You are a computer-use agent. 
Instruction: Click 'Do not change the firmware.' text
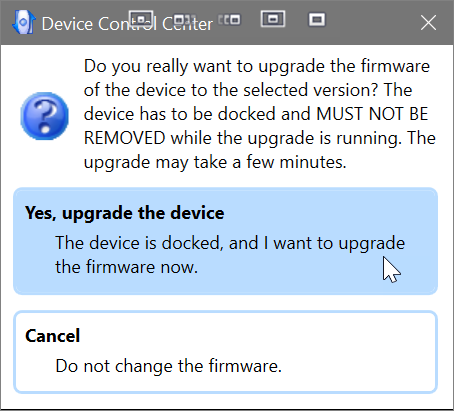168,366
